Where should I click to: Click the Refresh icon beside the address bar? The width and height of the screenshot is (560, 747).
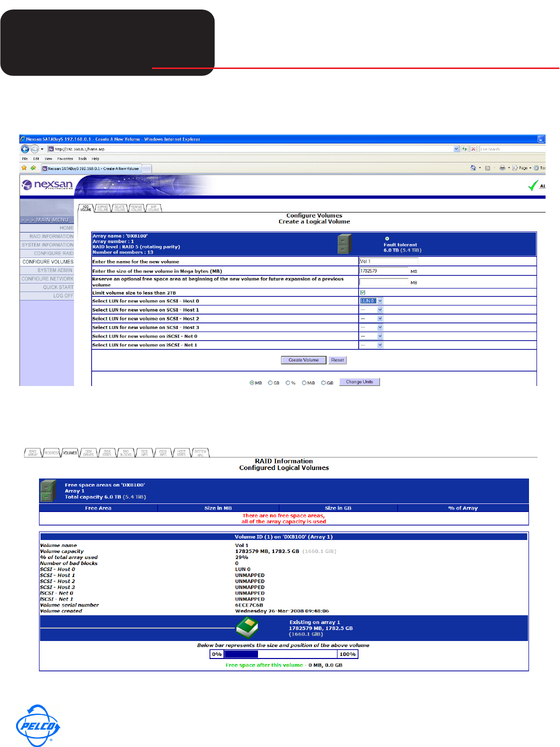coord(464,149)
